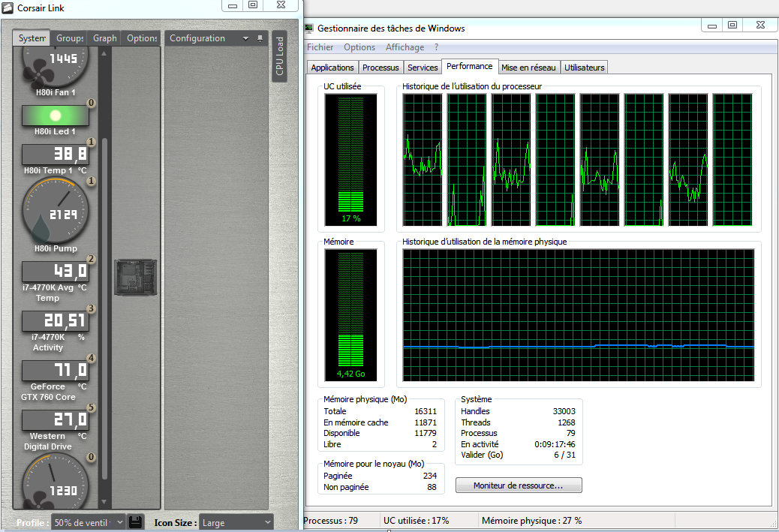Image resolution: width=779 pixels, height=532 pixels.
Task: Click the bottom fan gauge showing 1230
Action: (56, 482)
